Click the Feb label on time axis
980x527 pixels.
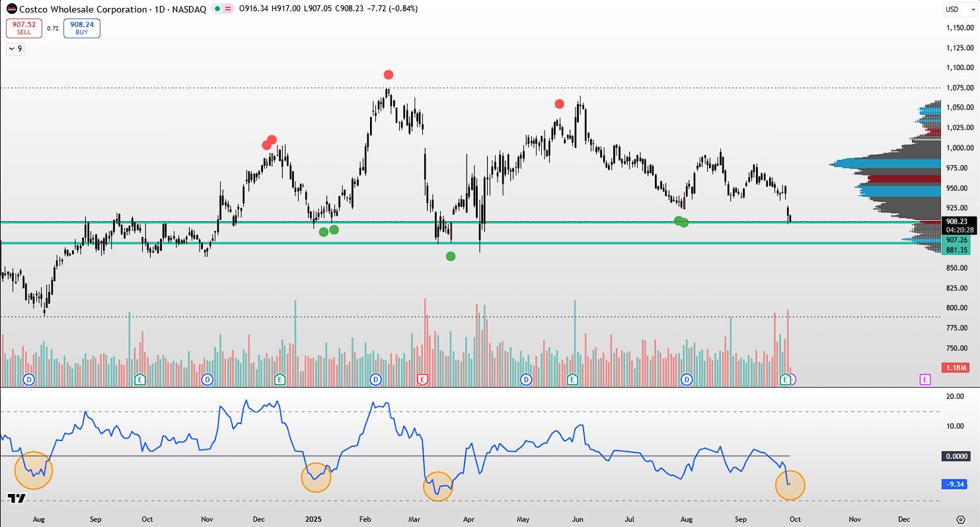point(365,519)
